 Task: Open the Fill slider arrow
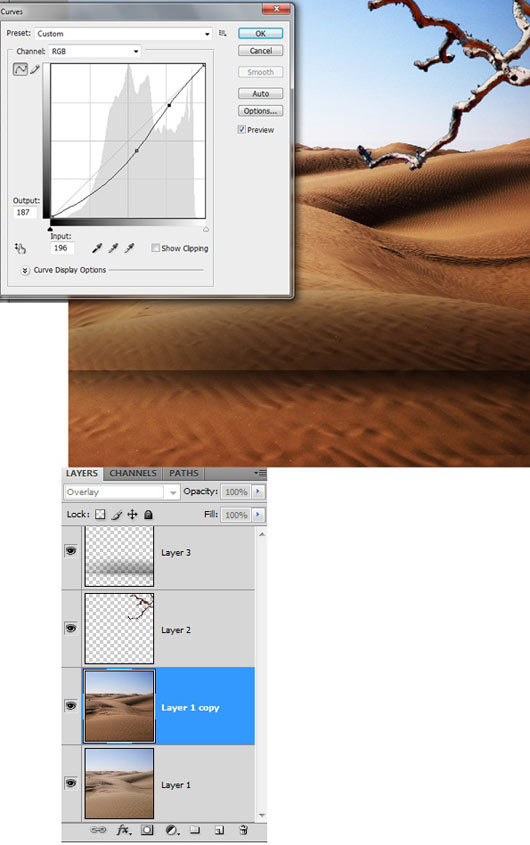[258, 515]
